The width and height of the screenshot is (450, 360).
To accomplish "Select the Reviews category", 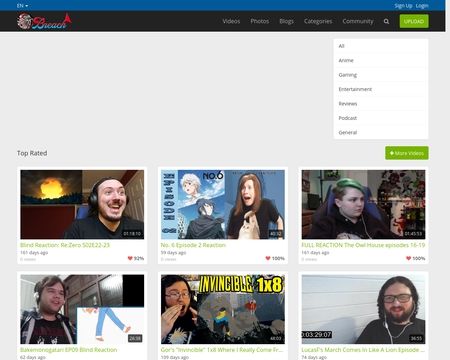I will [381, 104].
